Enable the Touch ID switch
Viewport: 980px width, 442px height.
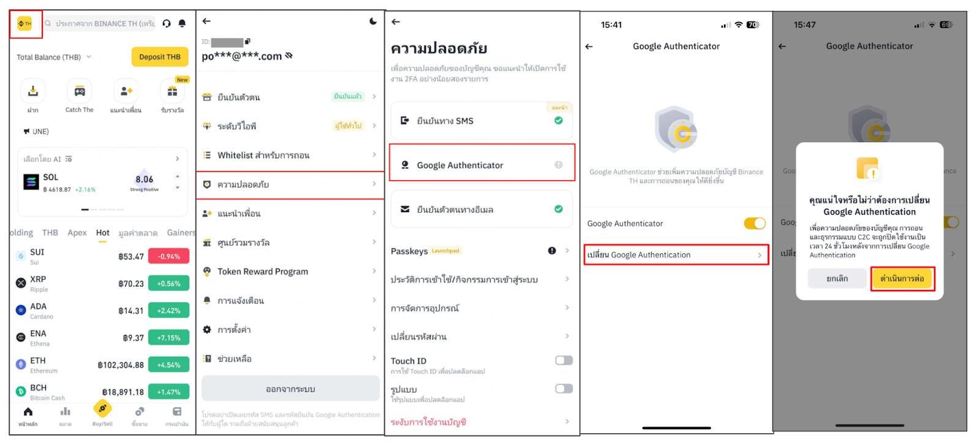563,360
